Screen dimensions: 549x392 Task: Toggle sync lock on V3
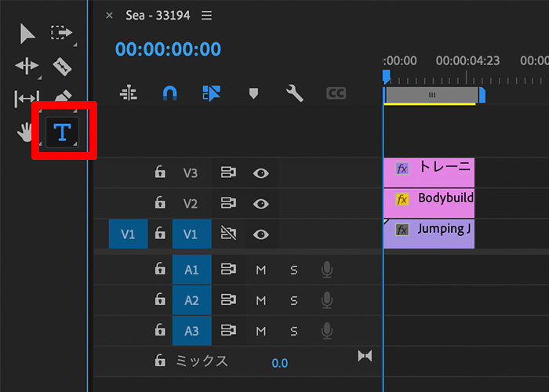tap(228, 172)
